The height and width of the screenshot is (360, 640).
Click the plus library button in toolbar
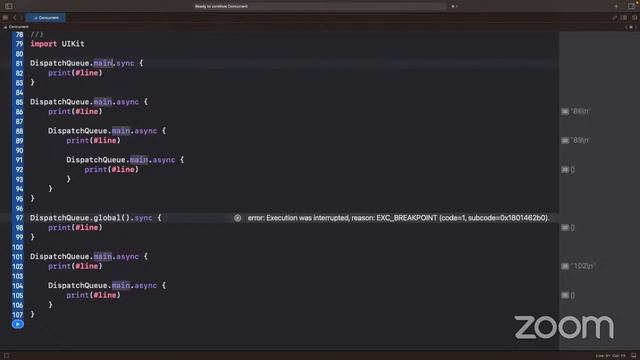tap(616, 6)
